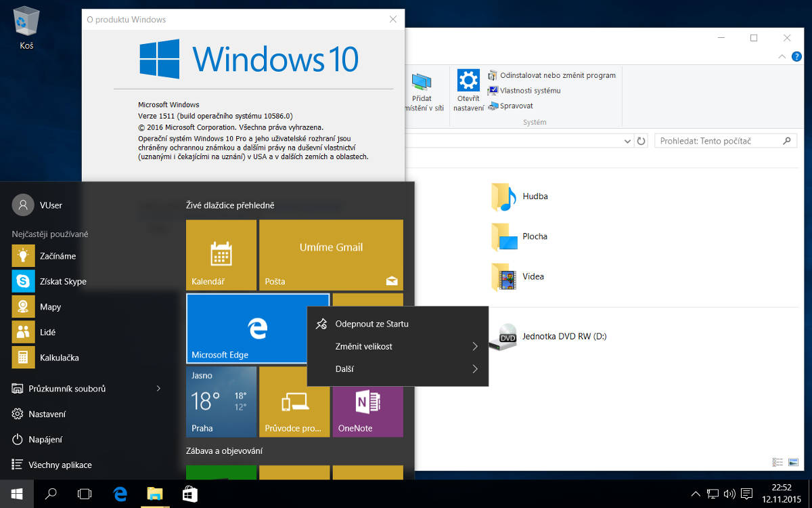Image resolution: width=812 pixels, height=508 pixels.
Task: Click the Prohledat: Tento počítač search box
Action: tap(725, 141)
